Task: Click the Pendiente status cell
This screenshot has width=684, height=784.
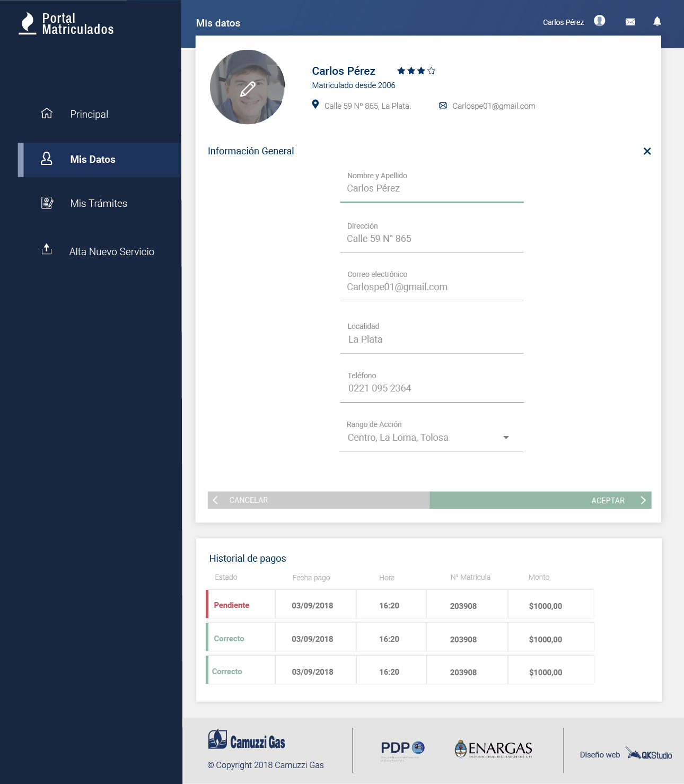Action: click(241, 604)
